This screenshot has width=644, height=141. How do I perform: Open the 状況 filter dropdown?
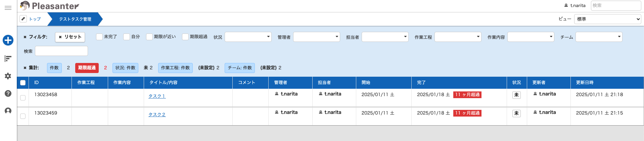248,37
